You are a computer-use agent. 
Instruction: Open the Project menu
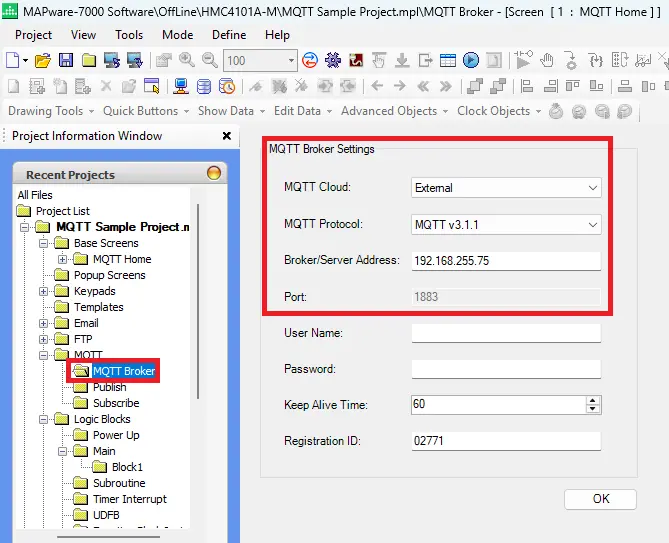coord(33,35)
